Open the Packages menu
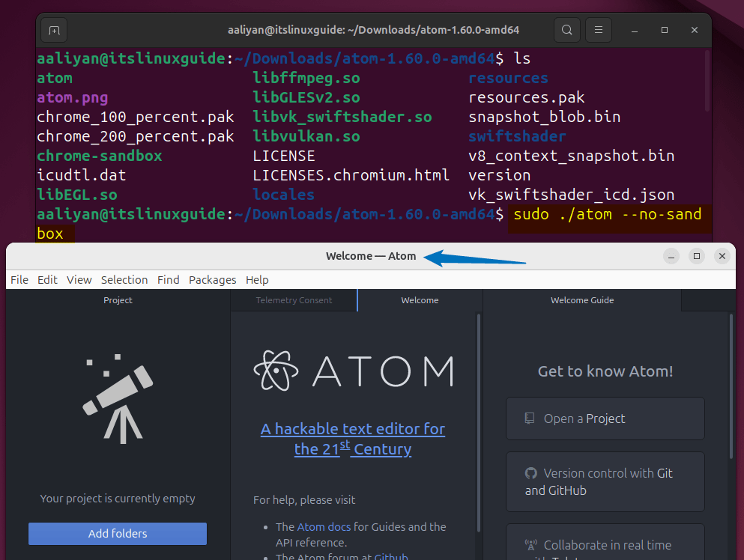Screen dimensions: 744x560 [x=212, y=279]
